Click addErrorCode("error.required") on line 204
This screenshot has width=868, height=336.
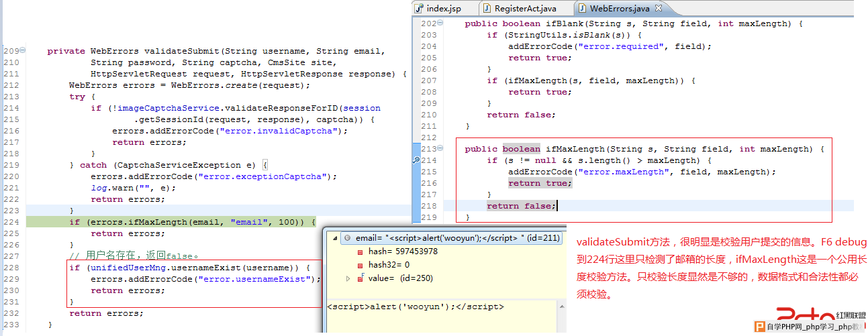[x=610, y=46]
